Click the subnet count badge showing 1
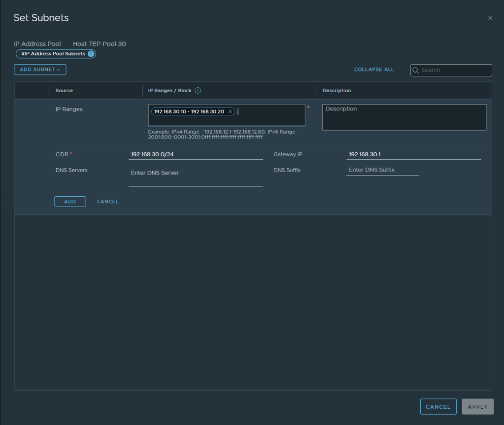Image resolution: width=504 pixels, height=425 pixels. pyautogui.click(x=91, y=54)
